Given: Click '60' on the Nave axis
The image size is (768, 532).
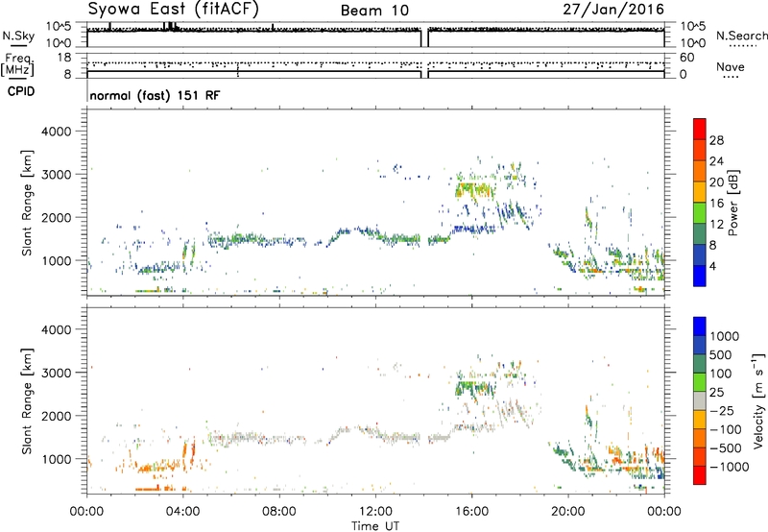Looking at the screenshot, I should click(x=686, y=58).
